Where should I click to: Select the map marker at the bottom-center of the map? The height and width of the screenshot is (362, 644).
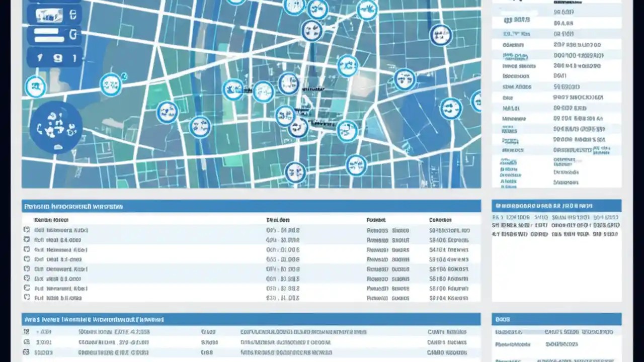295,172
